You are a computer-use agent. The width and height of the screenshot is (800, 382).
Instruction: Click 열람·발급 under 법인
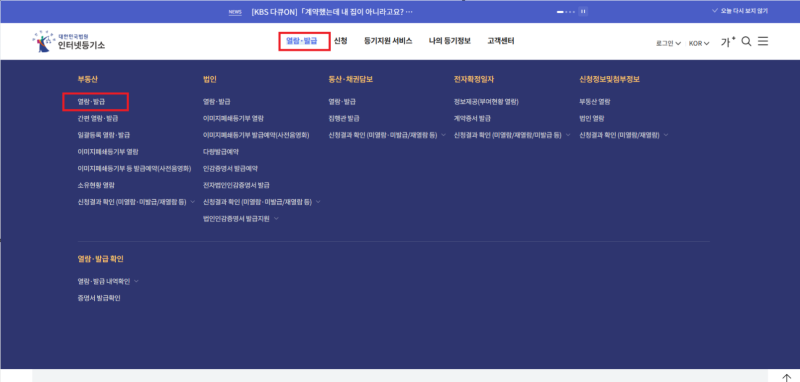tap(217, 102)
